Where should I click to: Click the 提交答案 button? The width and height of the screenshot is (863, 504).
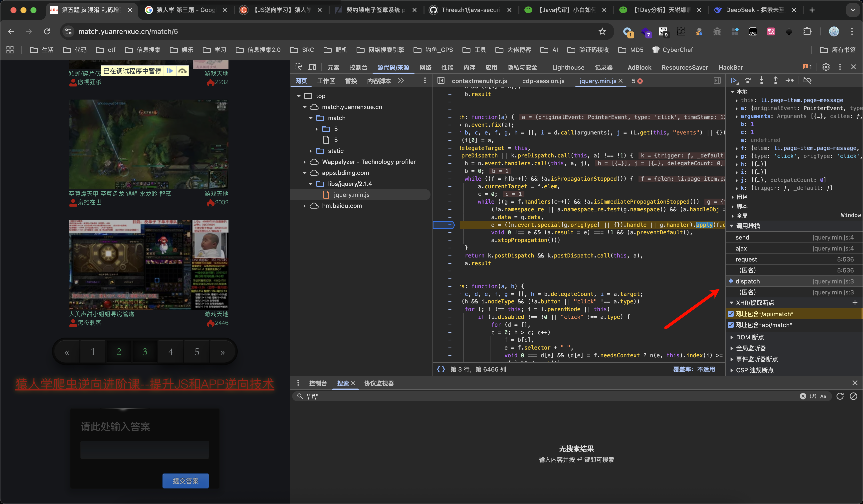185,481
